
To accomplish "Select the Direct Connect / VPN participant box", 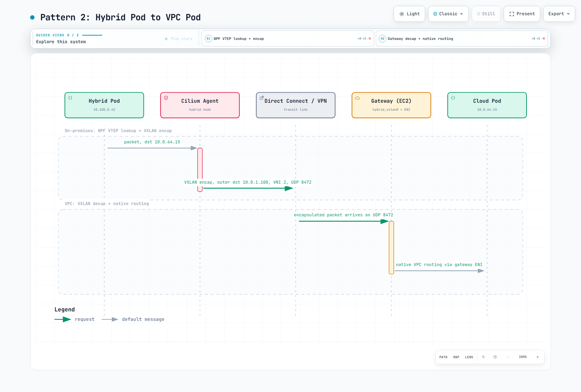I will (x=296, y=105).
